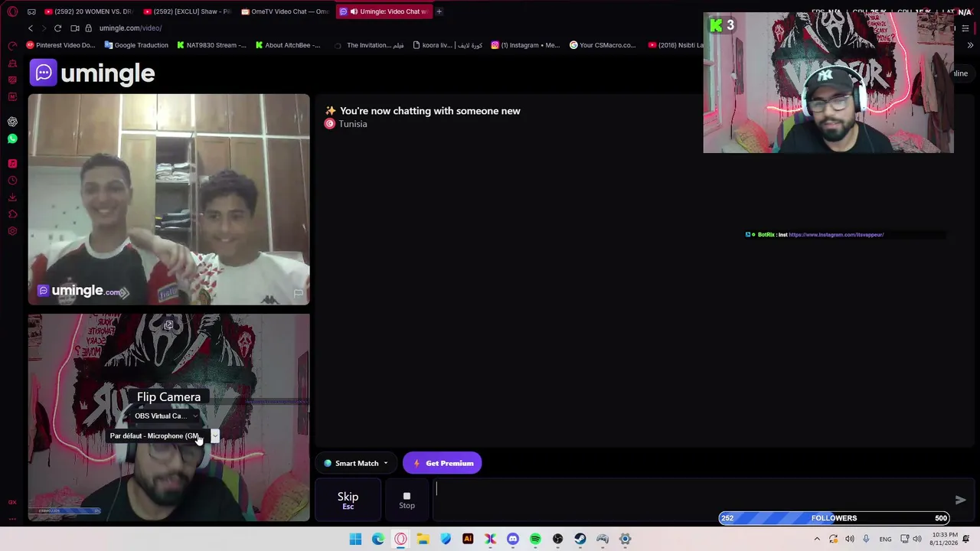Screen dimensions: 980x551
Task: Open the colorful X app in taskbar
Action: [490, 539]
